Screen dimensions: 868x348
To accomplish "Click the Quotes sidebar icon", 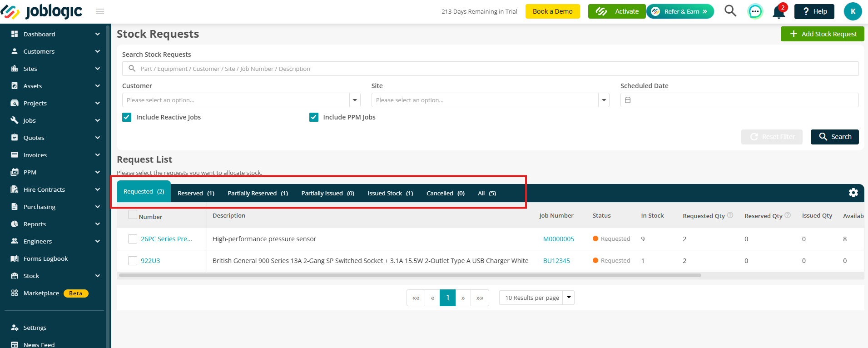I will click(x=15, y=138).
